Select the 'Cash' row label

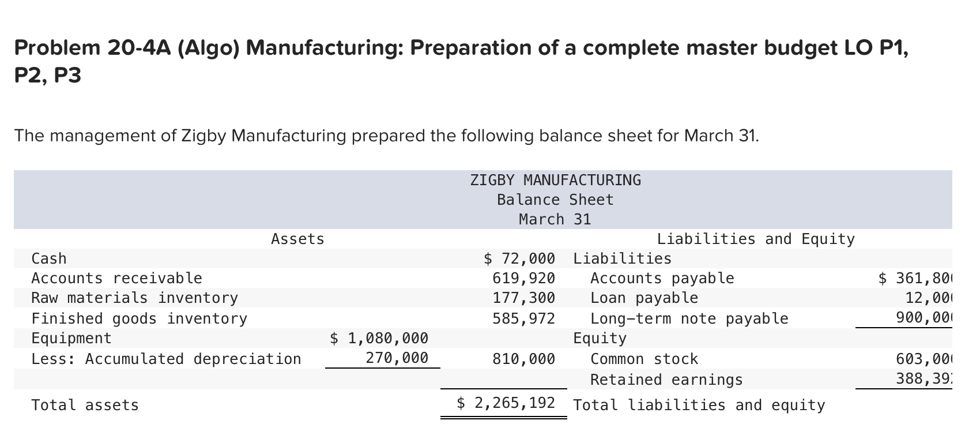pos(49,258)
